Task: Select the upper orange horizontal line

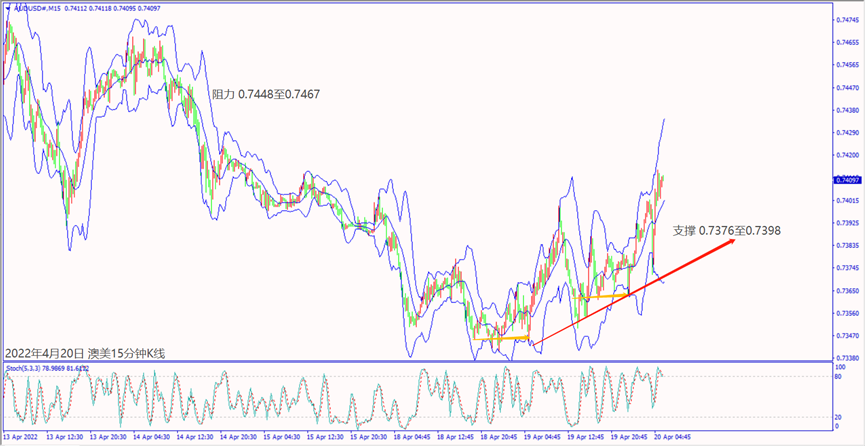Action: [x=606, y=296]
